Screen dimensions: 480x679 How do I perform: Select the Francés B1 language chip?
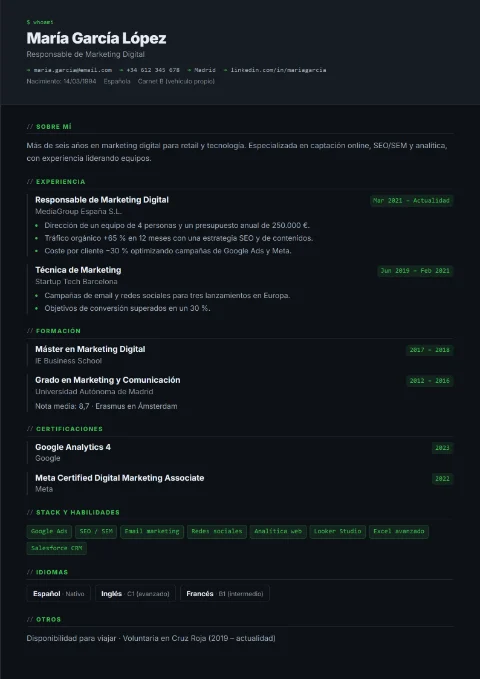225,594
